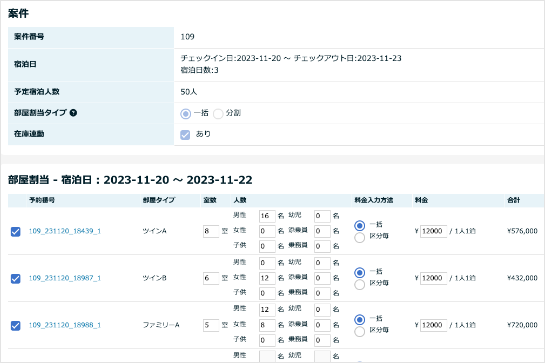Click the 合計 column header
The width and height of the screenshot is (545, 363).
[513, 200]
